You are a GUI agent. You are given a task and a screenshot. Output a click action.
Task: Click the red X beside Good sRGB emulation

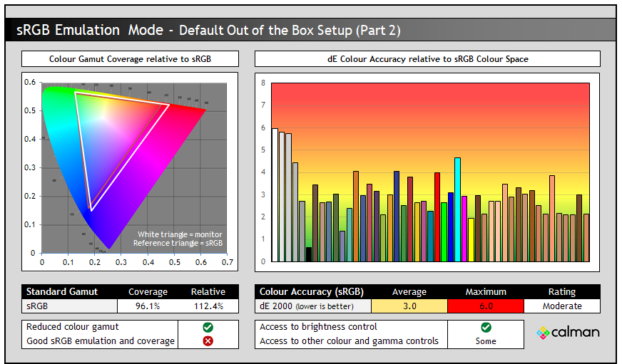click(x=208, y=341)
